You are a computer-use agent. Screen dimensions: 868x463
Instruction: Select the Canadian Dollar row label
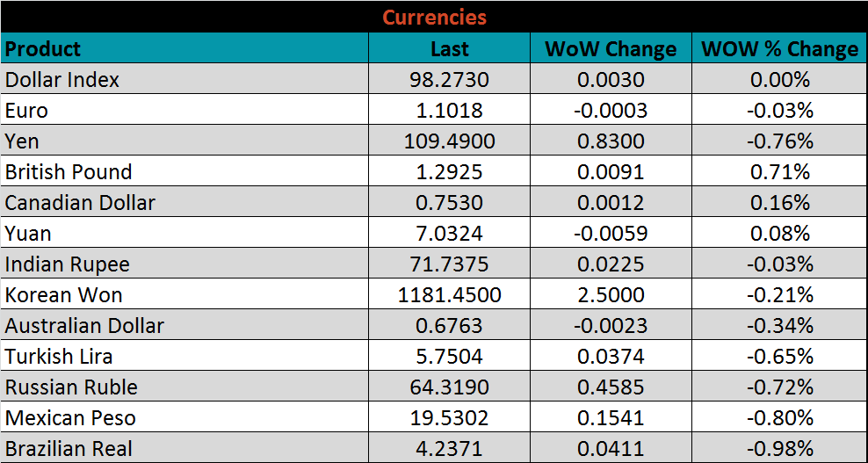click(x=80, y=203)
